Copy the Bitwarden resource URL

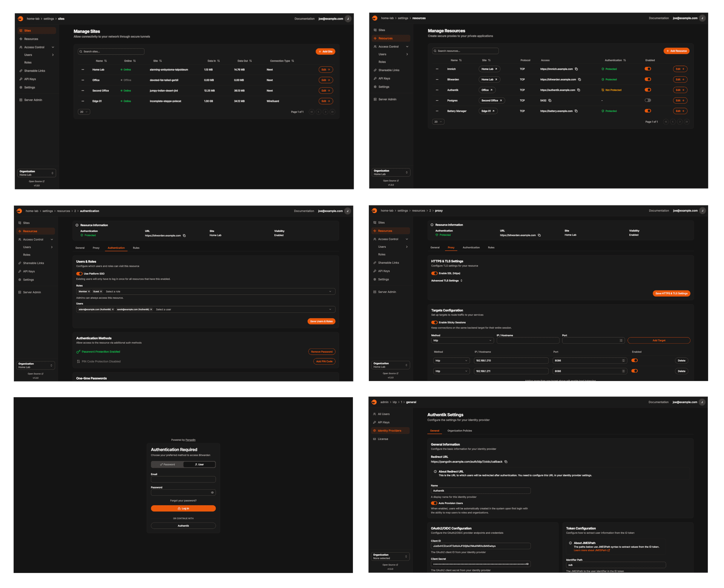click(x=580, y=80)
